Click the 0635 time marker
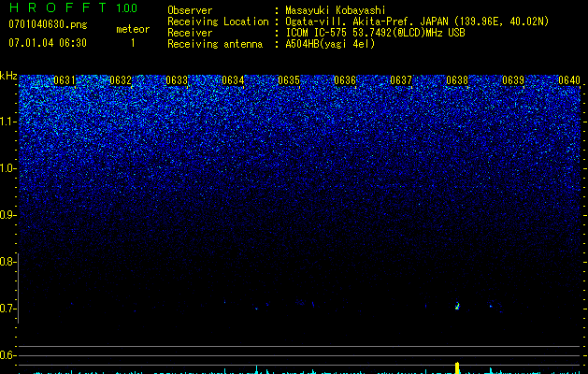 click(289, 80)
